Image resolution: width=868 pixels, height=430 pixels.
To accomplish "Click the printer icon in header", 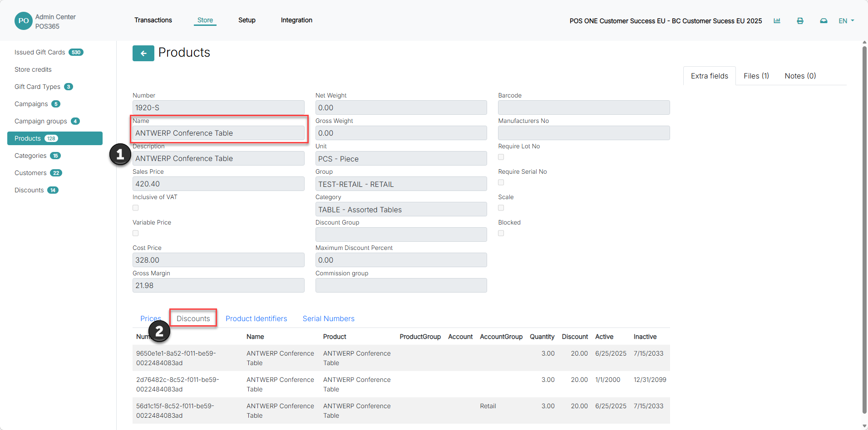I will 800,21.
